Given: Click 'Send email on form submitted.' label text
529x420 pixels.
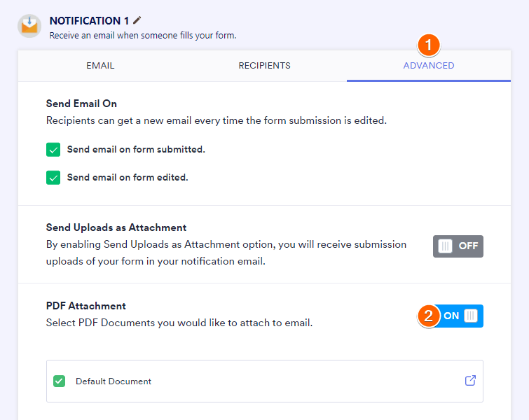Looking at the screenshot, I should (136, 149).
